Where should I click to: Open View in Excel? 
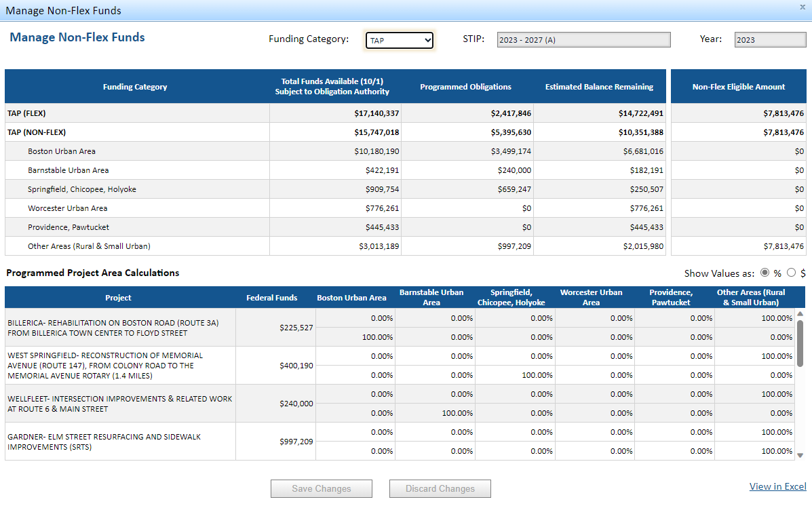point(777,486)
